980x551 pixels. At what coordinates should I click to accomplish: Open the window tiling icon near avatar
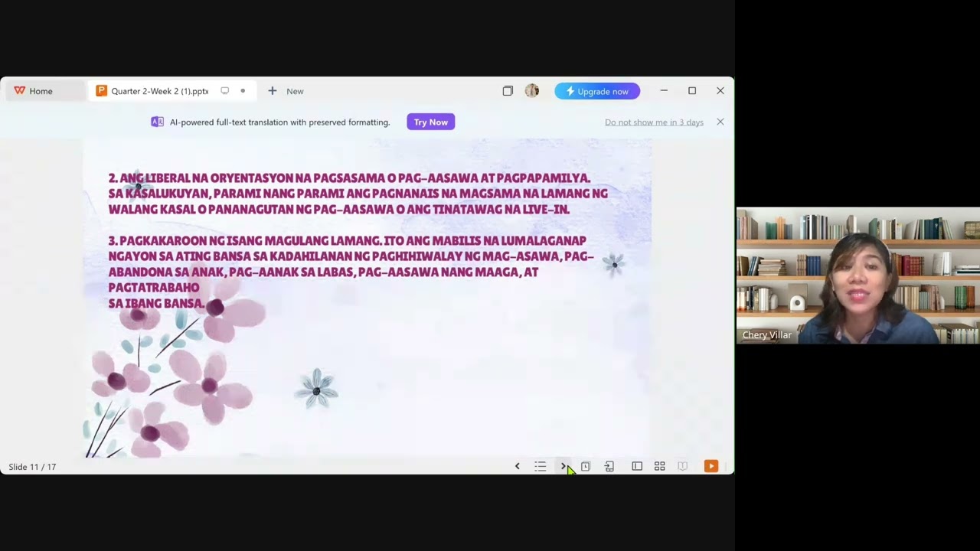pyautogui.click(x=508, y=91)
